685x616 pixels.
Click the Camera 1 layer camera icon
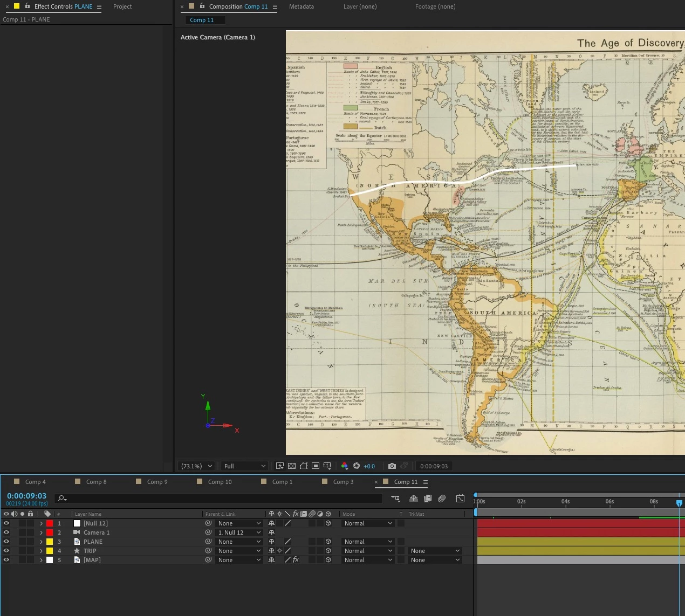(x=77, y=532)
